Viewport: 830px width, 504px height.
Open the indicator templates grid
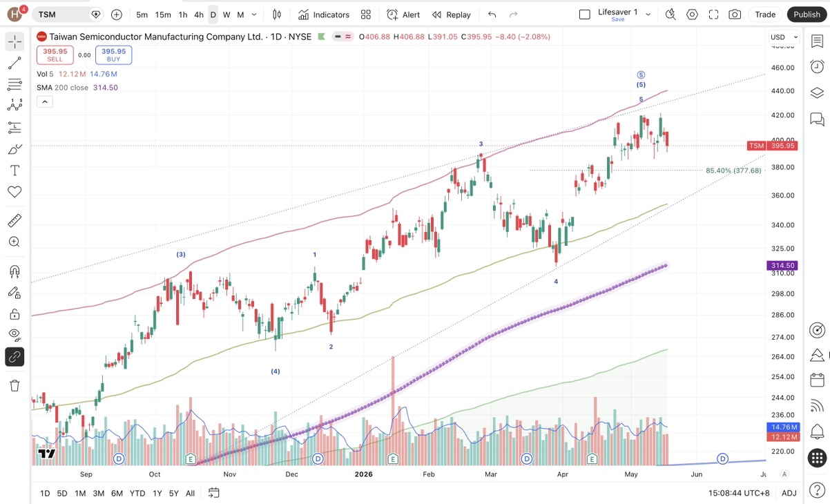(366, 14)
